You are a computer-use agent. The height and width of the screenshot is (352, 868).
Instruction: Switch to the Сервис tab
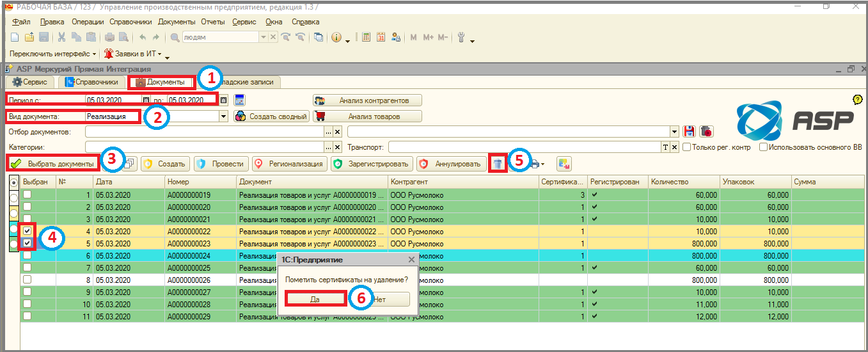30,82
